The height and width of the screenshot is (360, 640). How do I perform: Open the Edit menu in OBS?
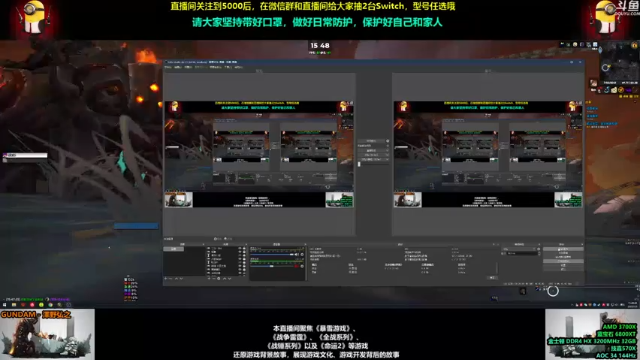pyautogui.click(x=178, y=67)
